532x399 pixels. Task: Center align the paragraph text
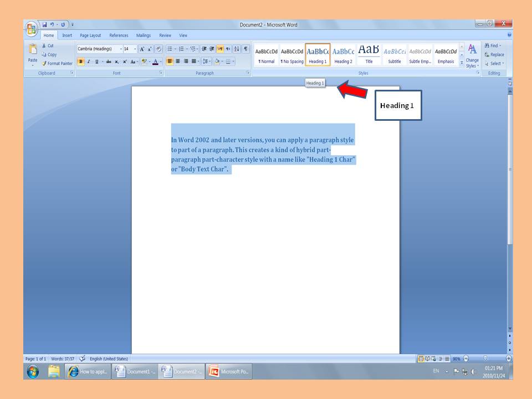point(178,62)
